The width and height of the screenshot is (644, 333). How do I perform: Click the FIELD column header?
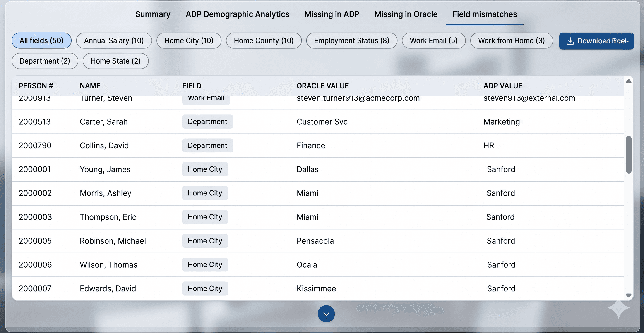tap(192, 86)
